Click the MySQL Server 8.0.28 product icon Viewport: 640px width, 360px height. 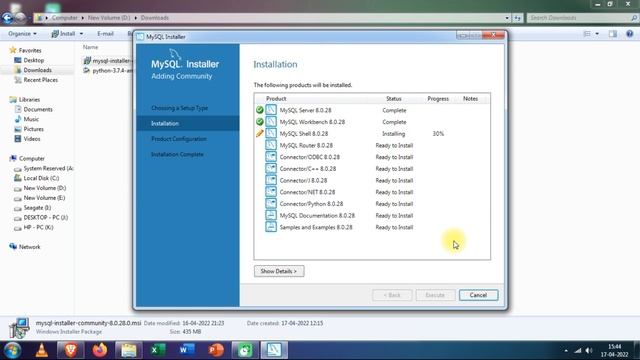(x=271, y=110)
